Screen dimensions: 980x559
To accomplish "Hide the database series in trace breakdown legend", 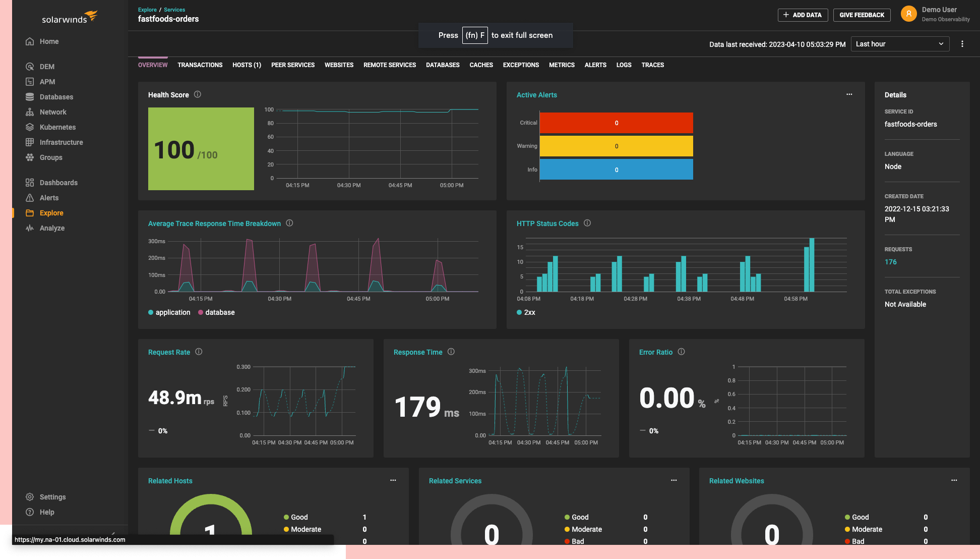I will (x=216, y=312).
